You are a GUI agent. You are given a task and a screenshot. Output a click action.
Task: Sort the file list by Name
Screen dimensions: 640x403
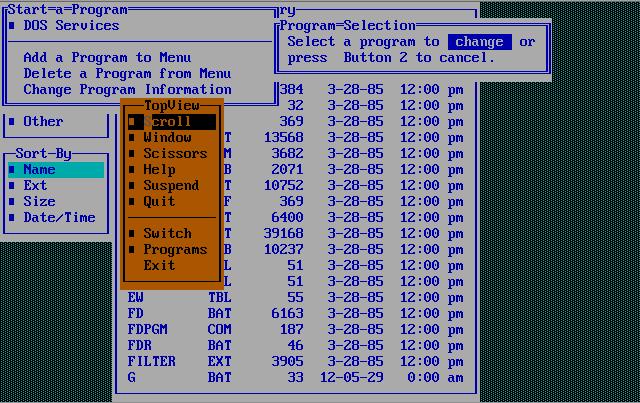(x=40, y=170)
